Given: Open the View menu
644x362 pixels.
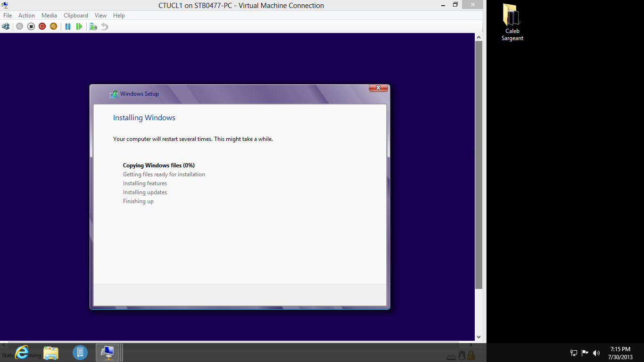Looking at the screenshot, I should [x=100, y=16].
